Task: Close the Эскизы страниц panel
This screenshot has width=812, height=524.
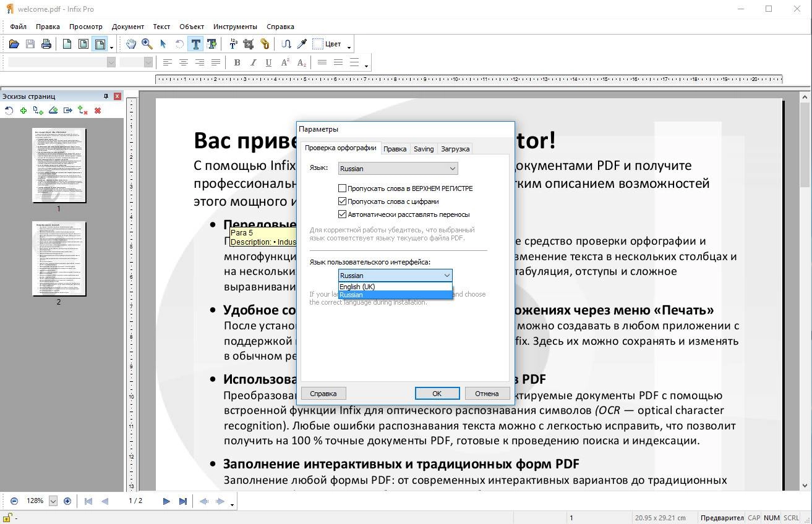Action: [x=117, y=96]
